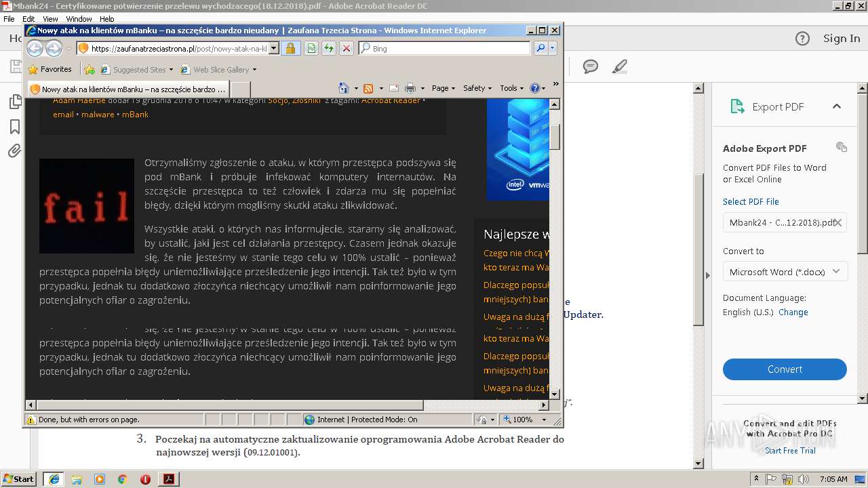868x488 pixels.
Task: Toggle Compatibility View icon in IE
Action: pos(311,48)
